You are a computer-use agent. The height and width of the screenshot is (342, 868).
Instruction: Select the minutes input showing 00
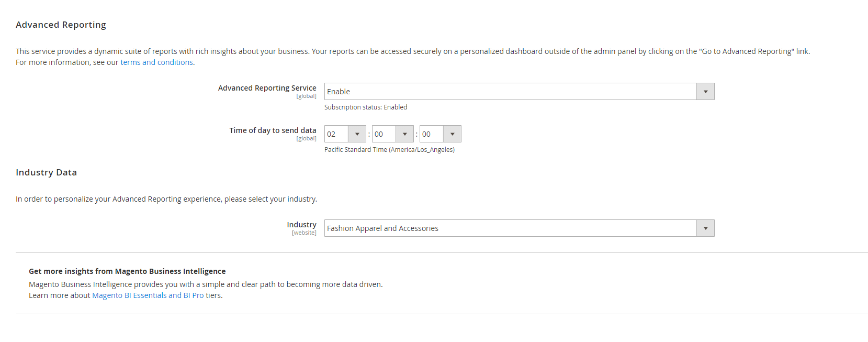tap(385, 134)
